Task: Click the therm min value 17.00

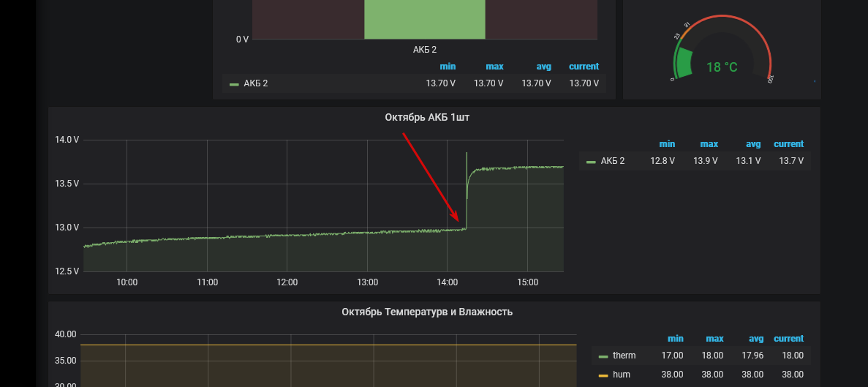Action: 672,356
